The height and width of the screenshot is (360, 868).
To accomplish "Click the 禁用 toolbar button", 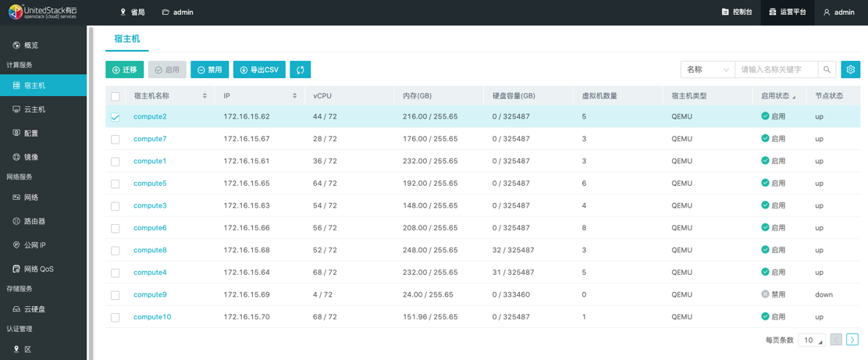I will (210, 70).
